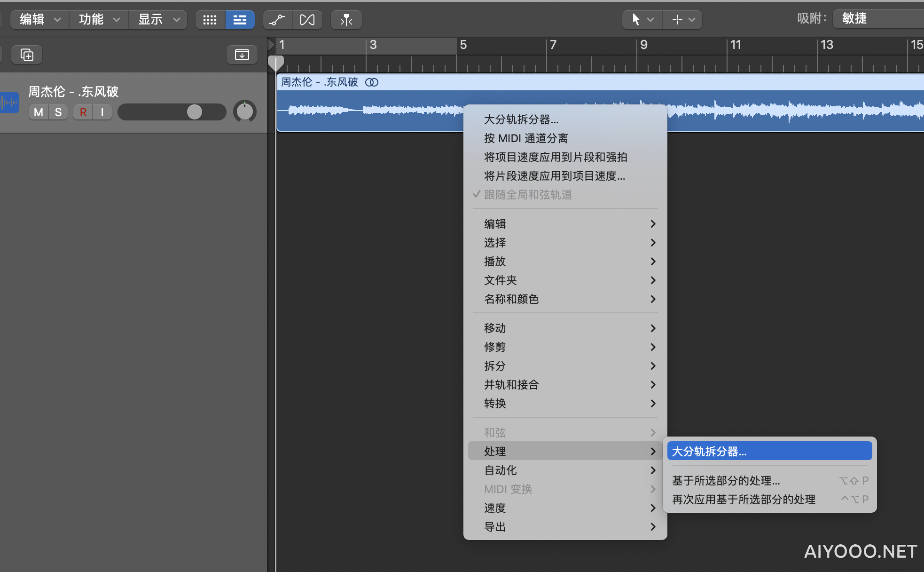Toggle input monitoring button I
Image resolution: width=924 pixels, height=572 pixels.
tap(102, 112)
